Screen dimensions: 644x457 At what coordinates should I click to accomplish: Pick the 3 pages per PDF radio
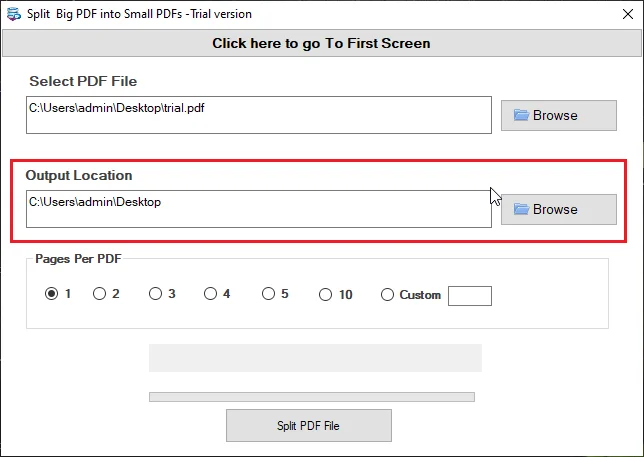pos(155,294)
